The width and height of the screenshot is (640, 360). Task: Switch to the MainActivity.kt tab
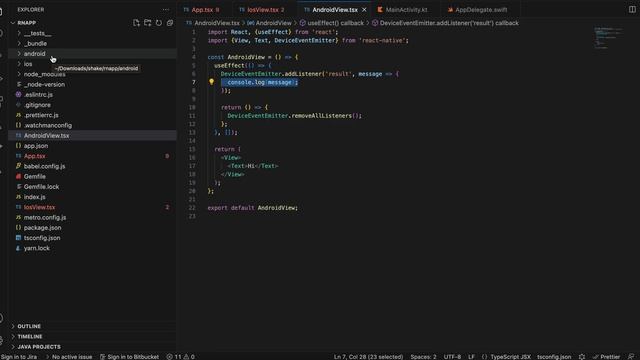point(406,9)
